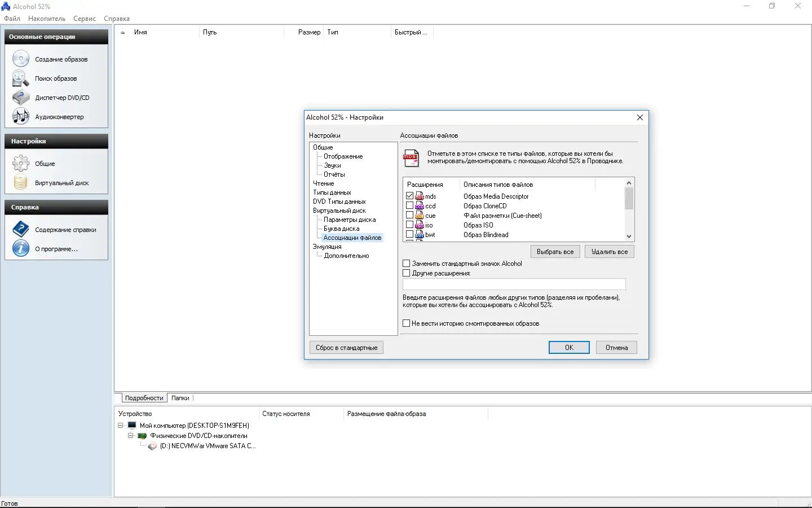Select 'Чтение' settings tree item

tap(324, 183)
